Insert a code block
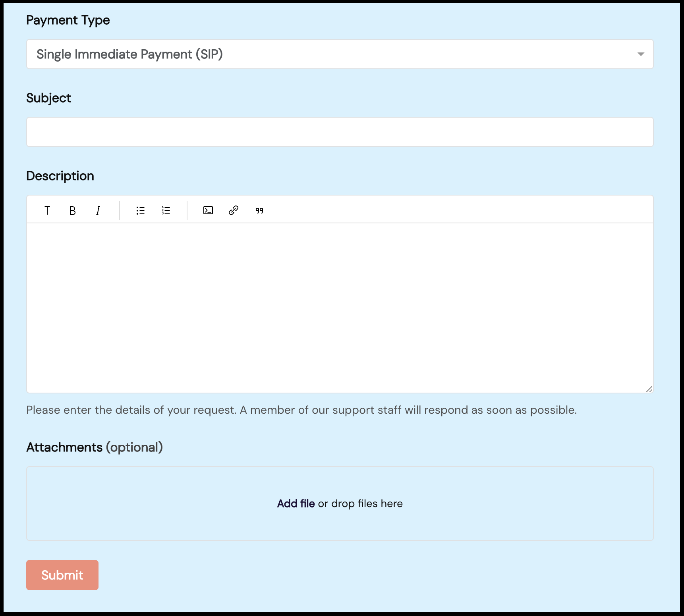 coord(208,210)
